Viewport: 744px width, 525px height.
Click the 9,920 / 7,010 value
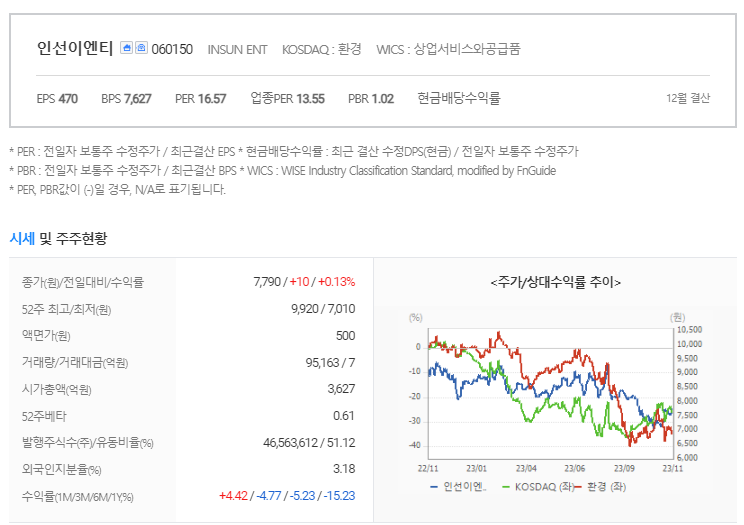(323, 309)
